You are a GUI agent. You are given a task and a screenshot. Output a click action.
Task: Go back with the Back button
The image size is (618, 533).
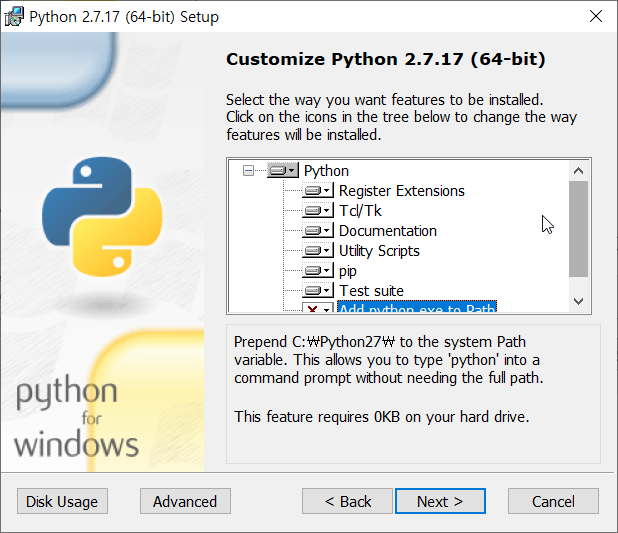coord(347,501)
